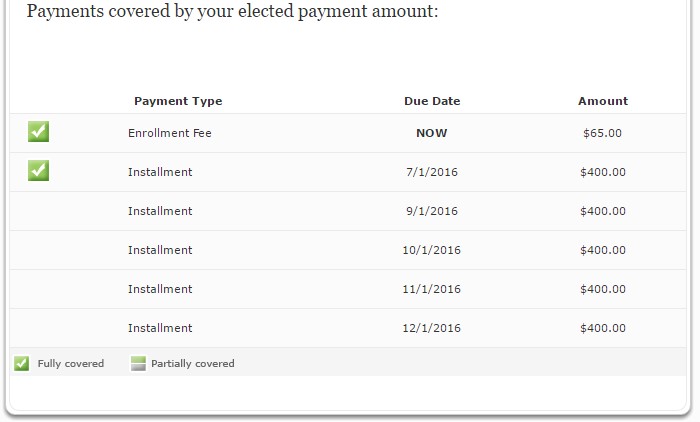Click the Enrollment Fee payment type text
This screenshot has height=422, width=700.
(x=170, y=133)
